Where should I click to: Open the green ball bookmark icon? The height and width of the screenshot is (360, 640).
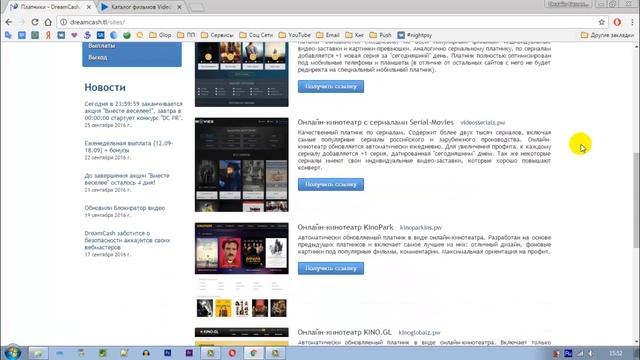coord(127,35)
